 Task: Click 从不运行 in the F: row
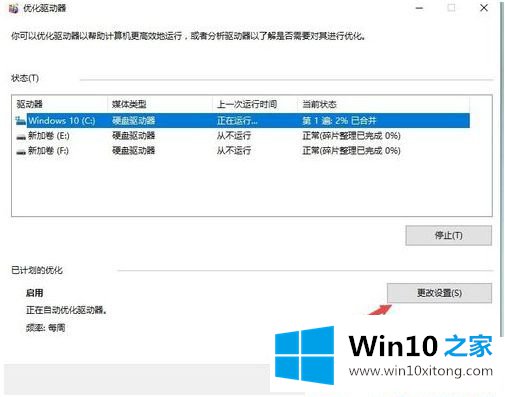pos(234,151)
